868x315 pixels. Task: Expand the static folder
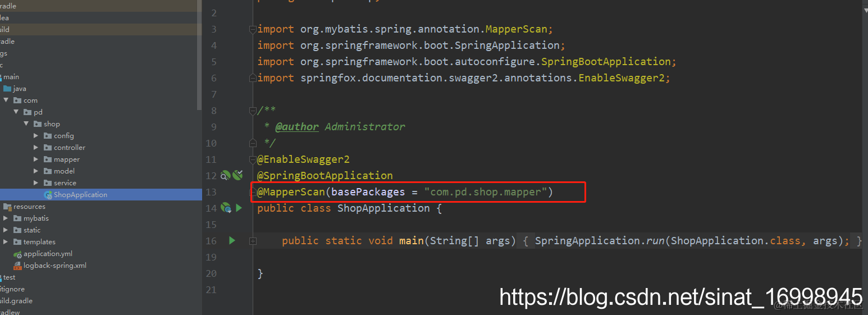6,230
